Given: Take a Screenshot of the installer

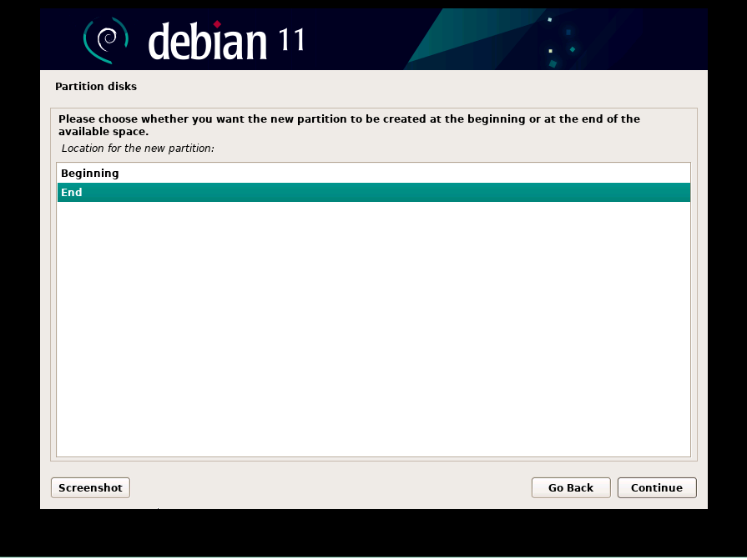Looking at the screenshot, I should click(90, 487).
